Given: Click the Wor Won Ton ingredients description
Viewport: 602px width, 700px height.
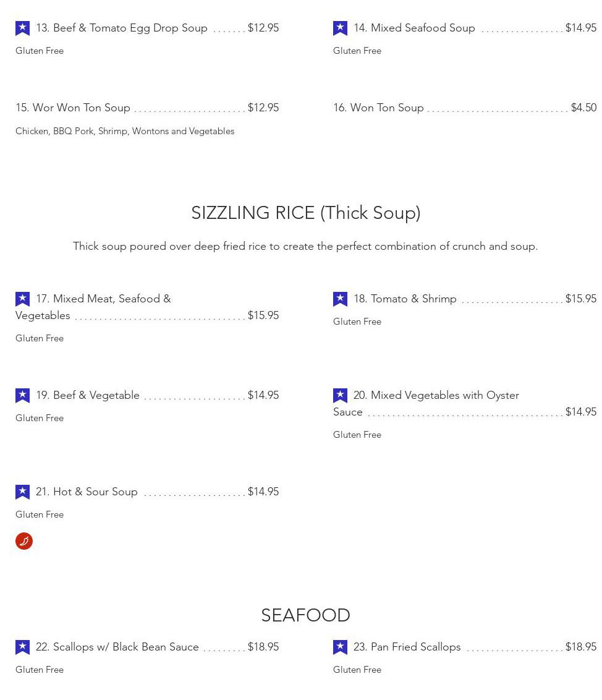Looking at the screenshot, I should click(125, 131).
